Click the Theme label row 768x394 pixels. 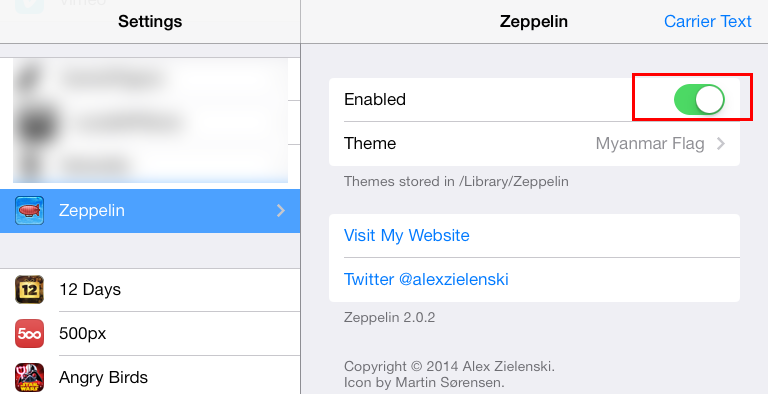point(534,144)
